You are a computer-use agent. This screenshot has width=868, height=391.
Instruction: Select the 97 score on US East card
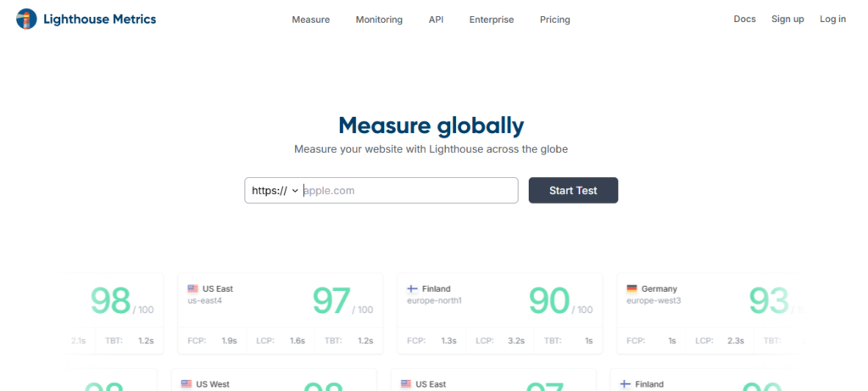coord(331,301)
